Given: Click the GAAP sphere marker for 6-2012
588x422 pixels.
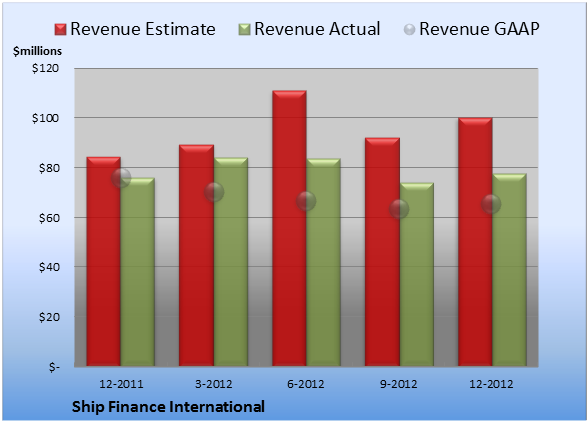Looking at the screenshot, I should point(306,201).
